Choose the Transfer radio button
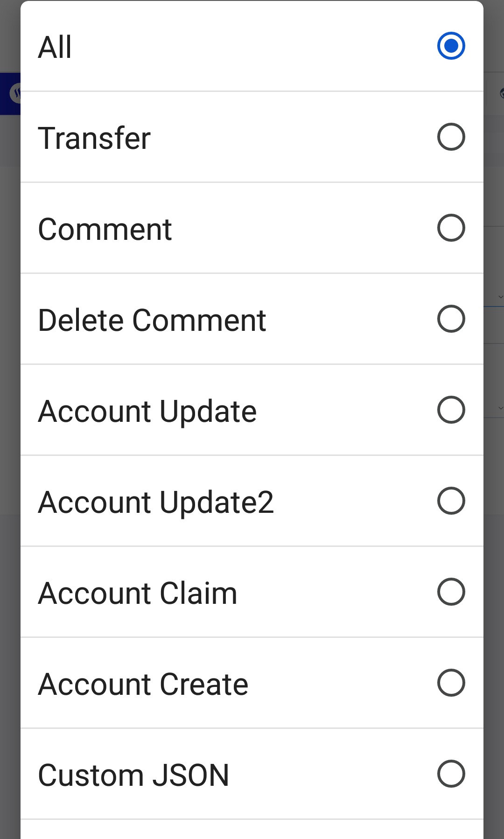 [x=451, y=137]
